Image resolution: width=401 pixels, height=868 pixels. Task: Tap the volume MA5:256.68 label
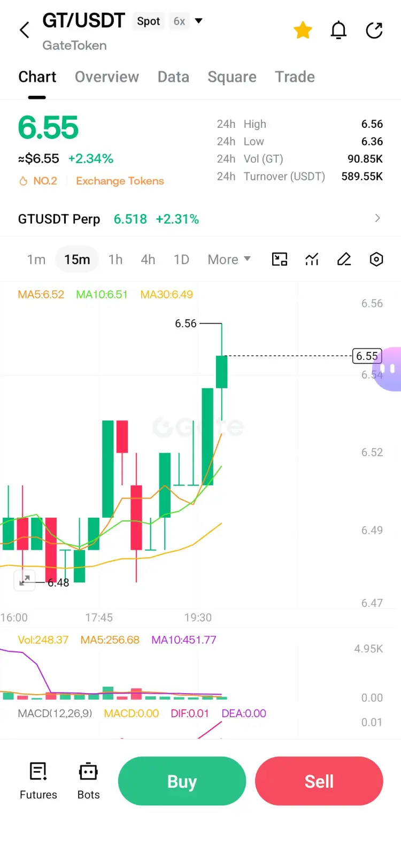(x=110, y=640)
